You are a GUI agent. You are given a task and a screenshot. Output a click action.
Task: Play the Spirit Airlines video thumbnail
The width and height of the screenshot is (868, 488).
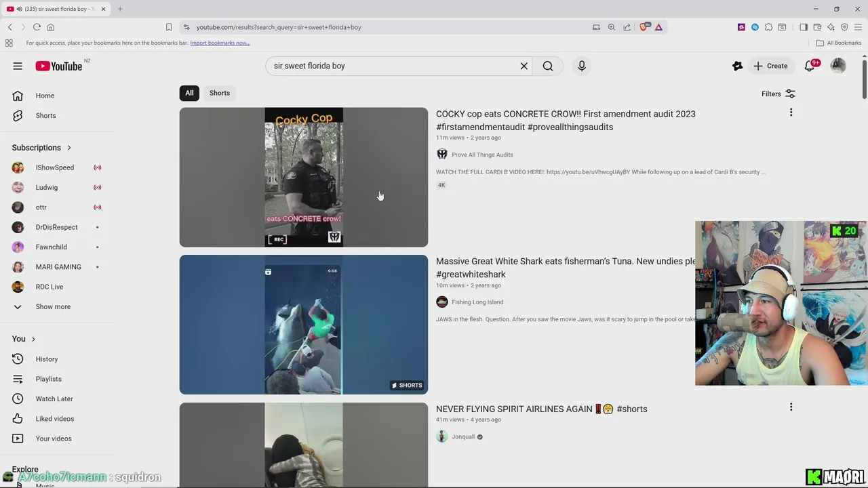click(304, 445)
